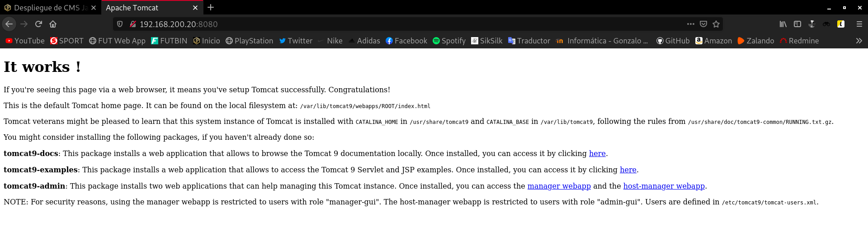Show the insecure connection padlock info
Image resolution: width=868 pixels, height=237 pixels.
tap(133, 24)
